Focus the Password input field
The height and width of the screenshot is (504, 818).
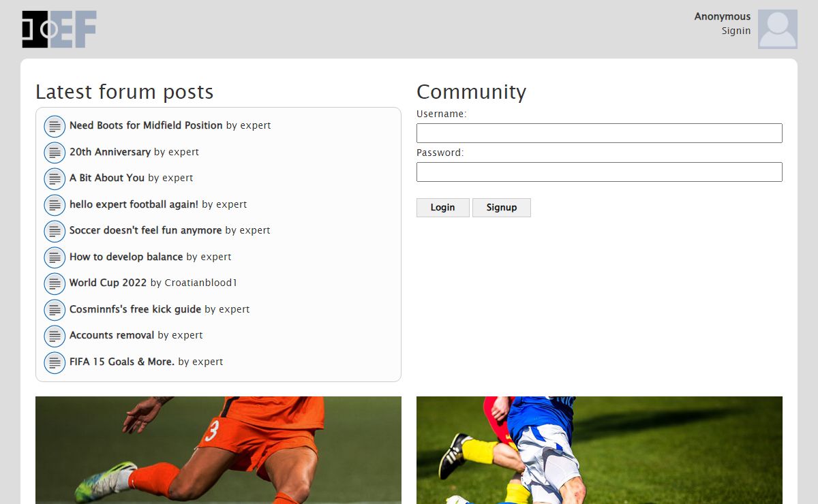(x=599, y=172)
